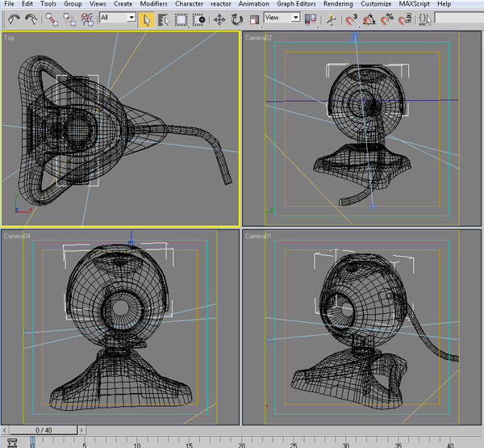
Task: Open Edit Named Selection Sets icon
Action: 425,19
